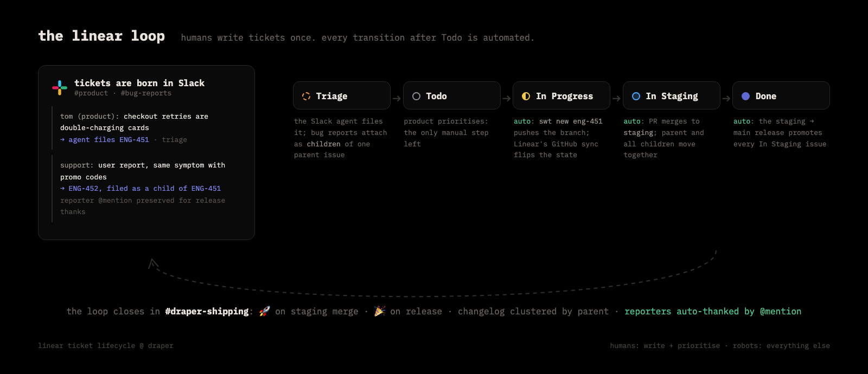Click the Triage description "the Slack agent files it..."
This screenshot has width=868, height=374.
point(341,138)
